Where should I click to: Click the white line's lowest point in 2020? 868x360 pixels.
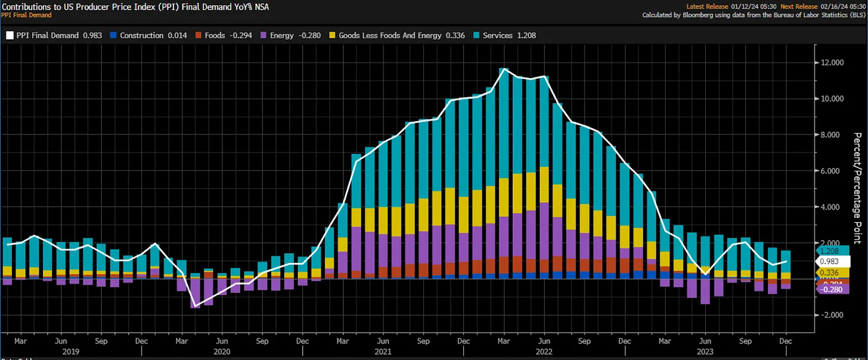[194, 306]
